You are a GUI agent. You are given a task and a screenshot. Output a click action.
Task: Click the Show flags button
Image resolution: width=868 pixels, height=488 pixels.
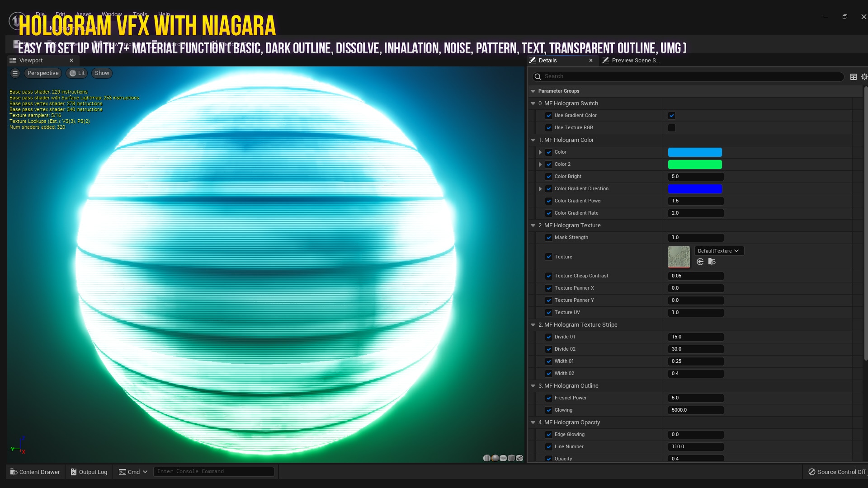102,73
